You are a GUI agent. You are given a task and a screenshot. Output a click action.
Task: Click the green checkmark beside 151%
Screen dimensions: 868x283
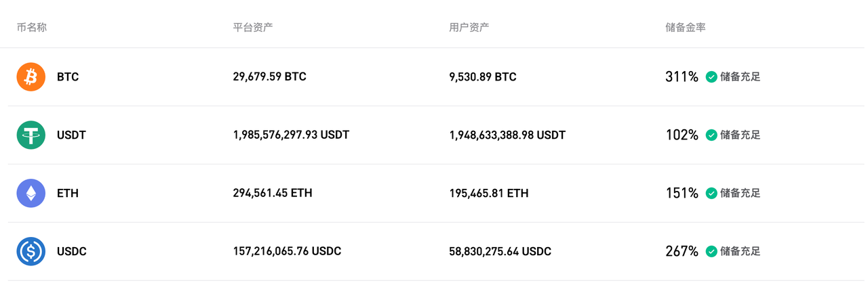click(711, 194)
